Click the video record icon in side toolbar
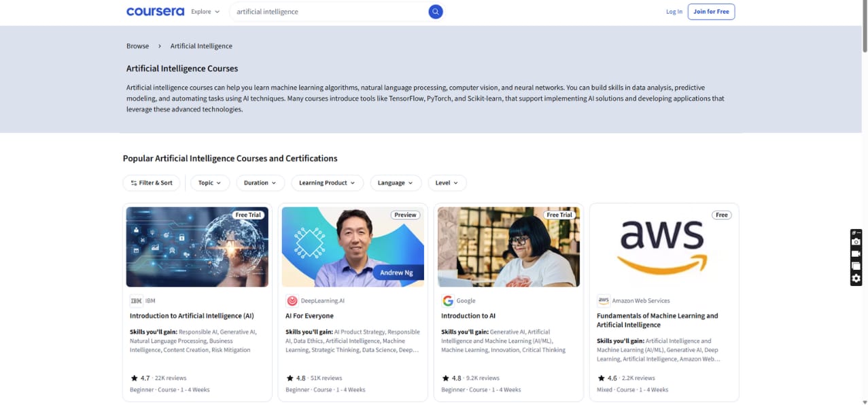 point(856,253)
